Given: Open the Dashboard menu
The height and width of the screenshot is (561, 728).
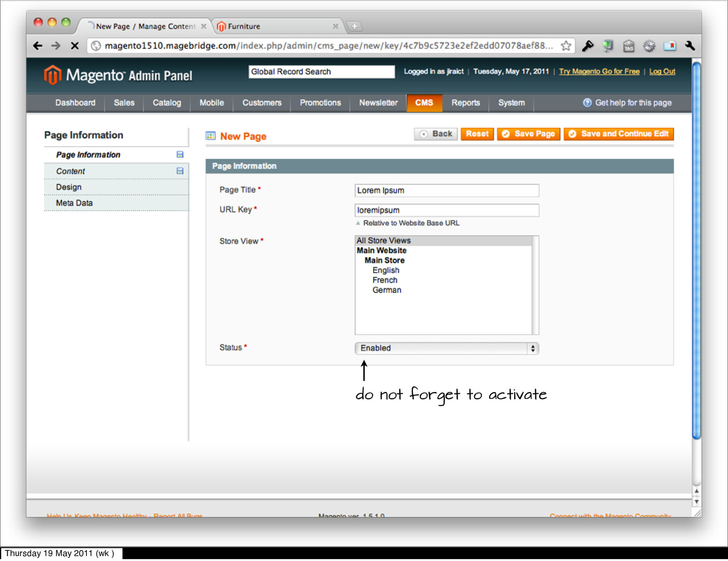Looking at the screenshot, I should 76,102.
